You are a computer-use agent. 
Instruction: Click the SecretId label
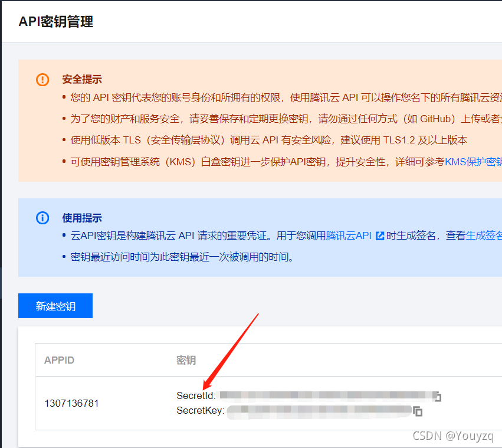click(196, 396)
